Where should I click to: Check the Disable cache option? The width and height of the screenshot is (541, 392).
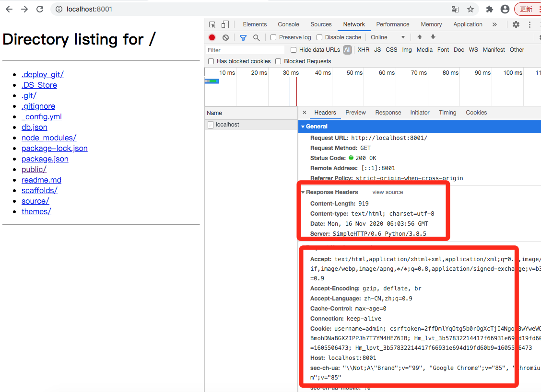click(319, 37)
